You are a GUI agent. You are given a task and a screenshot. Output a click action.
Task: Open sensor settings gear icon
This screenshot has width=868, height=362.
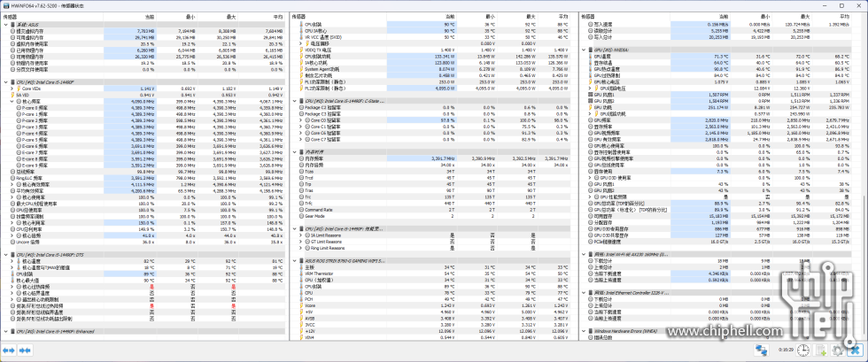click(838, 350)
